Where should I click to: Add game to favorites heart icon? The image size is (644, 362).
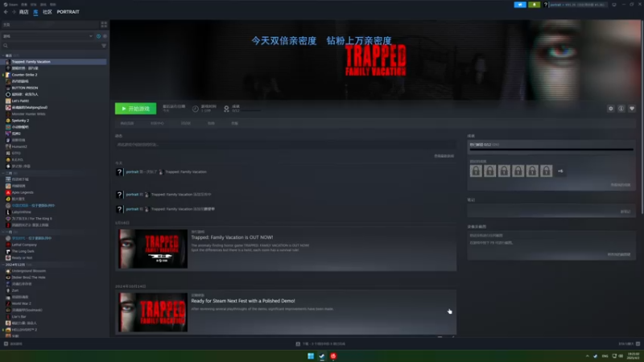(632, 109)
